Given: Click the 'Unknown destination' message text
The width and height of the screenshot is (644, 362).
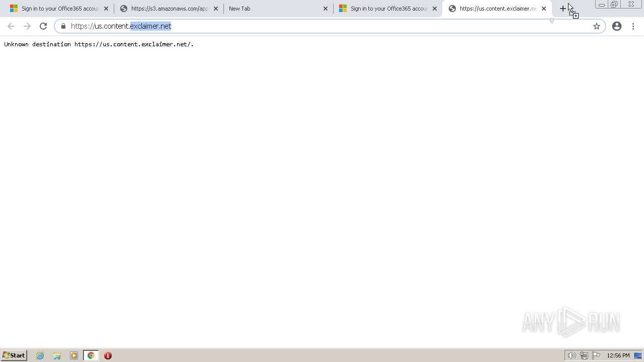Looking at the screenshot, I should pyautogui.click(x=99, y=44).
